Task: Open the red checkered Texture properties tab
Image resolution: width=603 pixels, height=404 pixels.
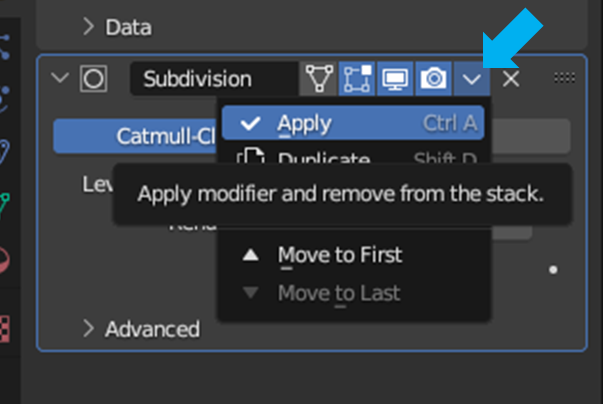Action: [x=5, y=329]
